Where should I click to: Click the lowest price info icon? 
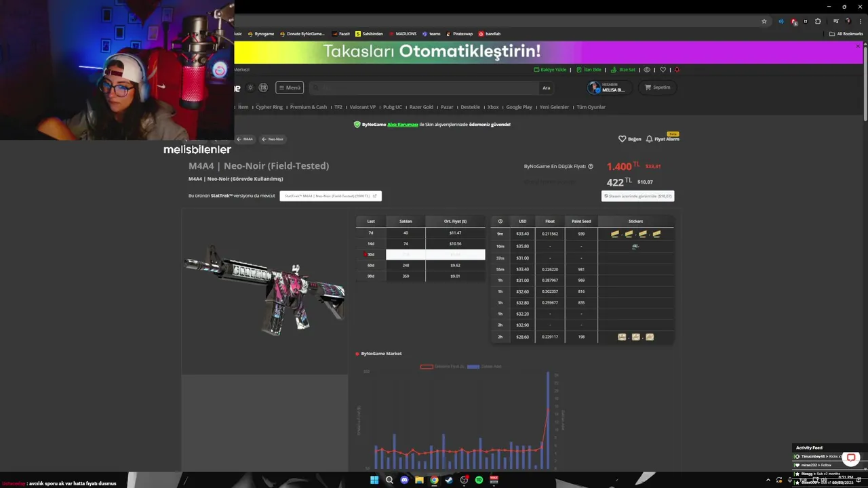click(x=591, y=166)
